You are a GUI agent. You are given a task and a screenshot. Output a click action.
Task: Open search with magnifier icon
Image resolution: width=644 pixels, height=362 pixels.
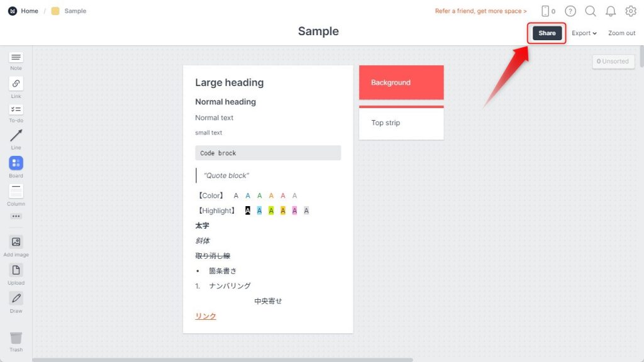[591, 11]
